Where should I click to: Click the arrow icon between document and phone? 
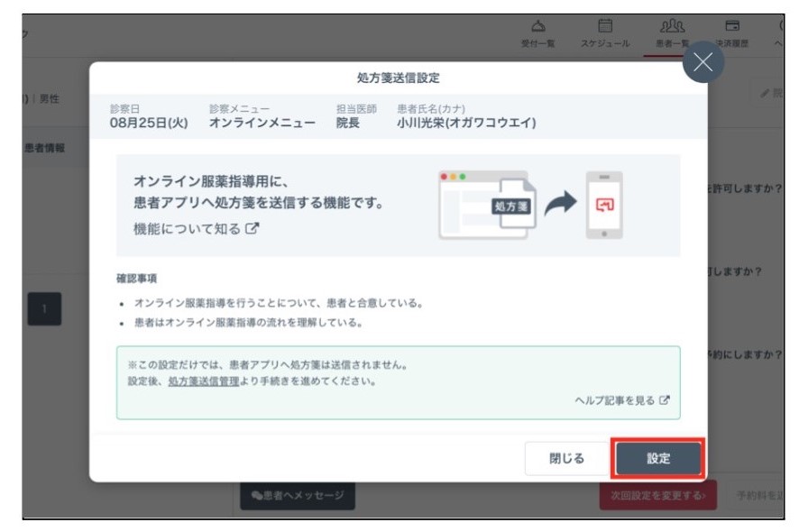click(559, 205)
